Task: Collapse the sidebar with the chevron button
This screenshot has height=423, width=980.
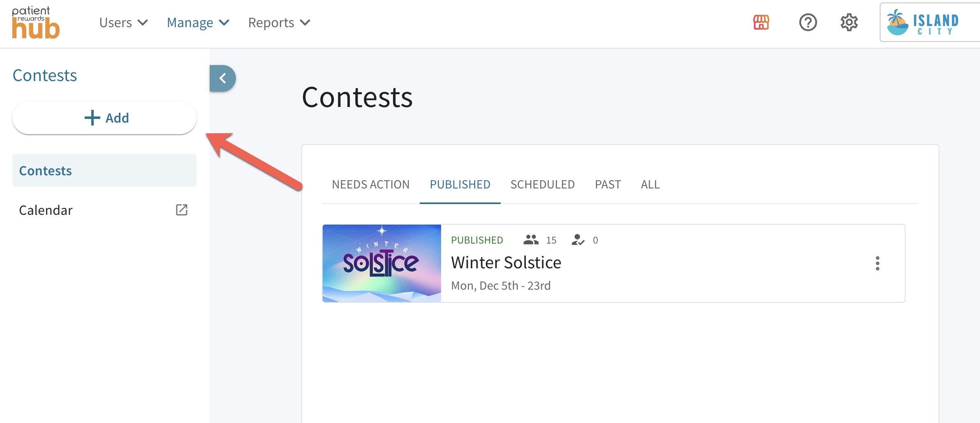Action: coord(223,78)
